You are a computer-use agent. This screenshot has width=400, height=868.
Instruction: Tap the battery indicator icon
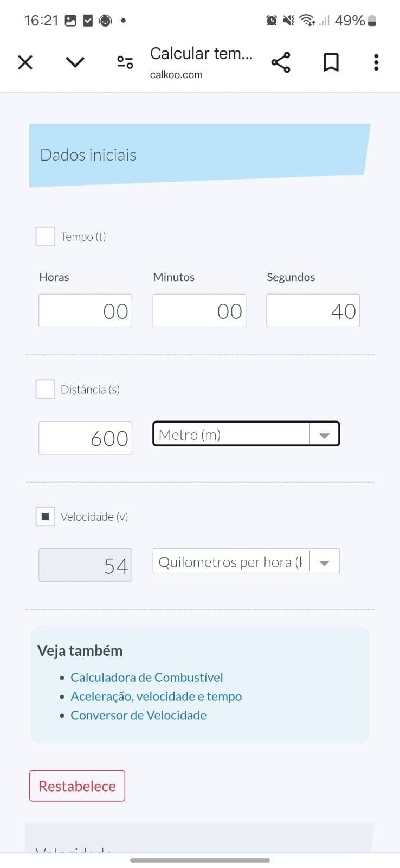point(372,21)
